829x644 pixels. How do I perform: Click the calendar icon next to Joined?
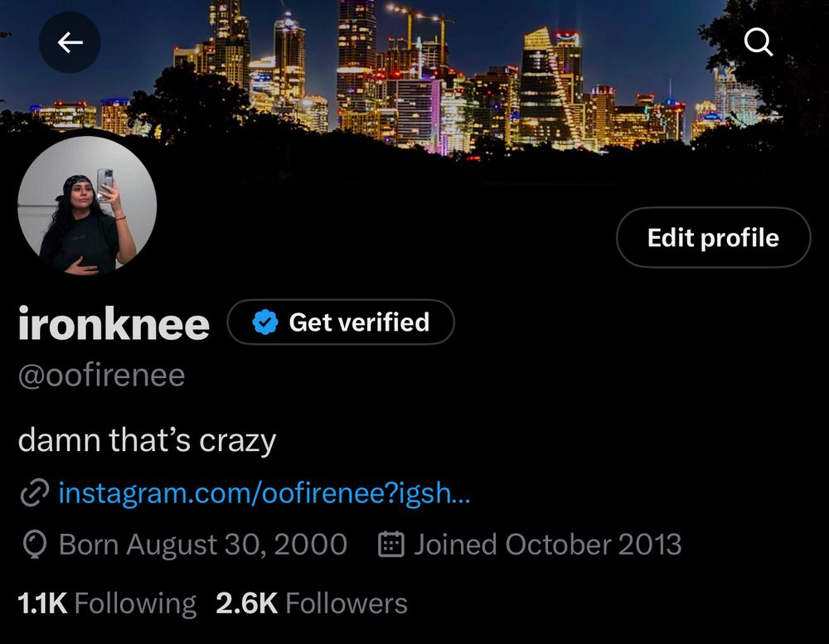391,545
